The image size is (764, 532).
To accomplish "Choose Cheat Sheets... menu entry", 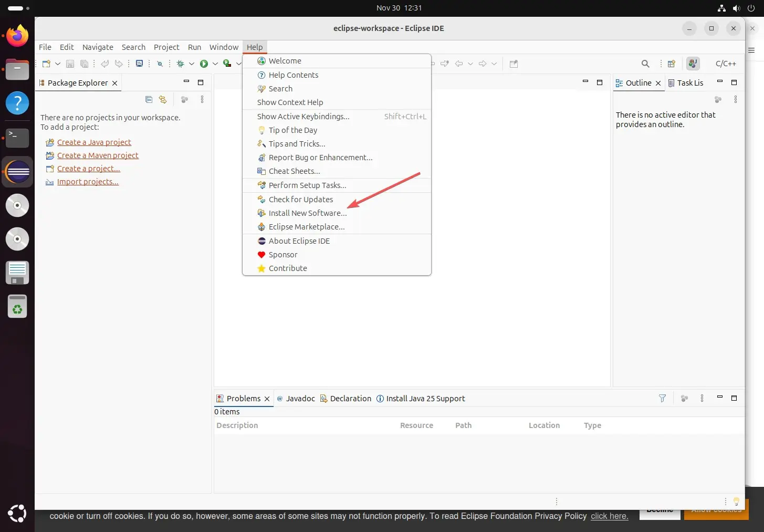I will 337,171.
